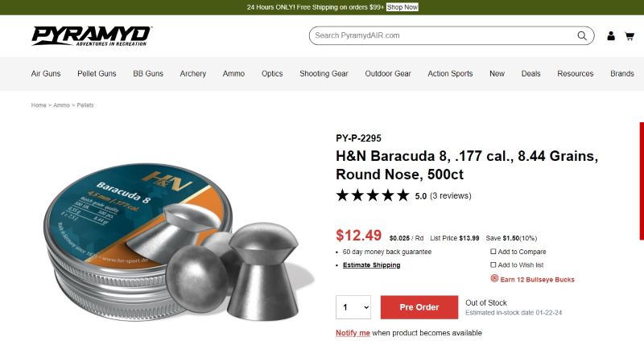Click inside the Search PyramydAIR.com field
The image size is (644, 345).
click(444, 35)
